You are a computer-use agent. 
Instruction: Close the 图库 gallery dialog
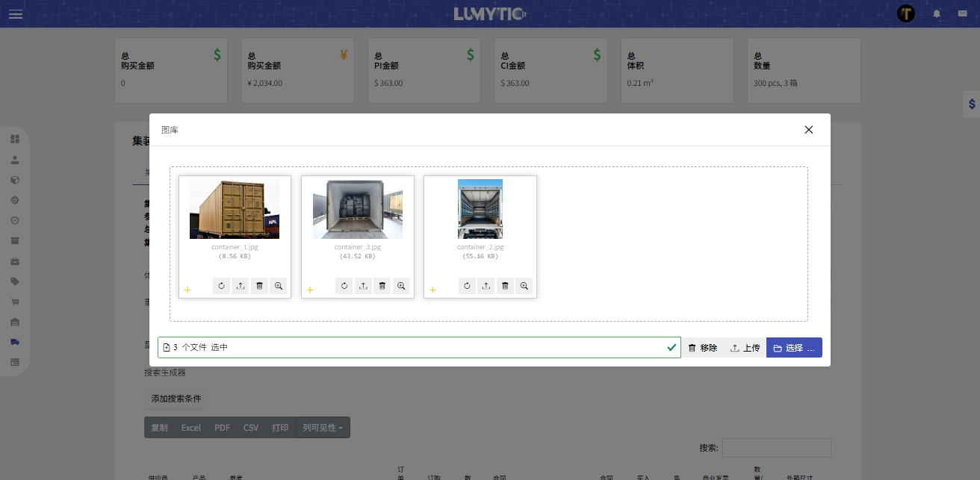(808, 130)
